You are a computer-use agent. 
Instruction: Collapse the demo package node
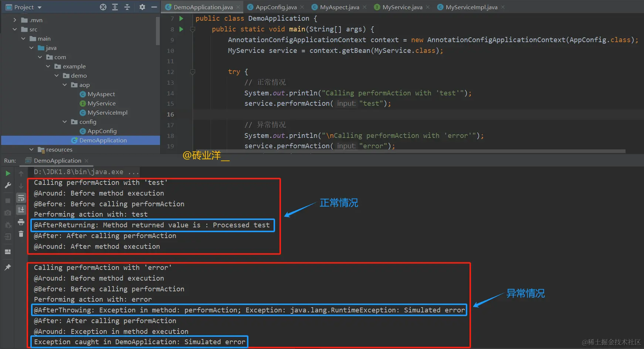(57, 75)
